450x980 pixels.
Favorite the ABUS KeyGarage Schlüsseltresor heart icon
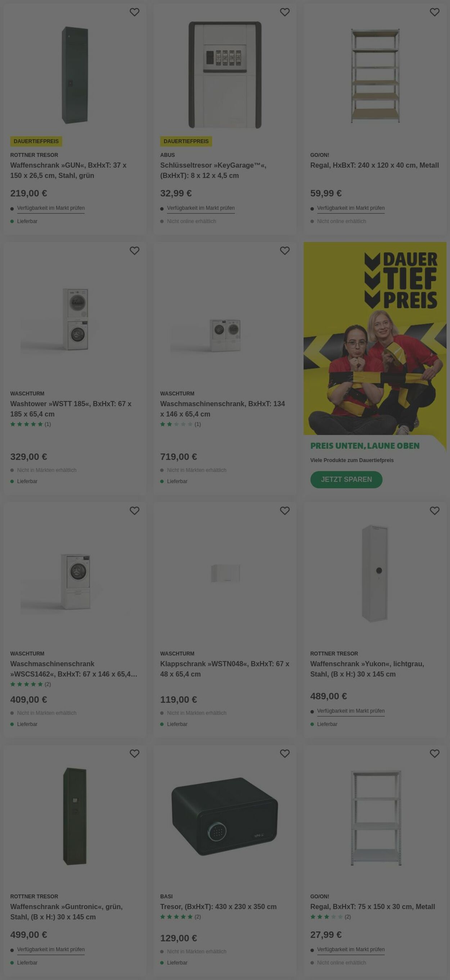(285, 12)
